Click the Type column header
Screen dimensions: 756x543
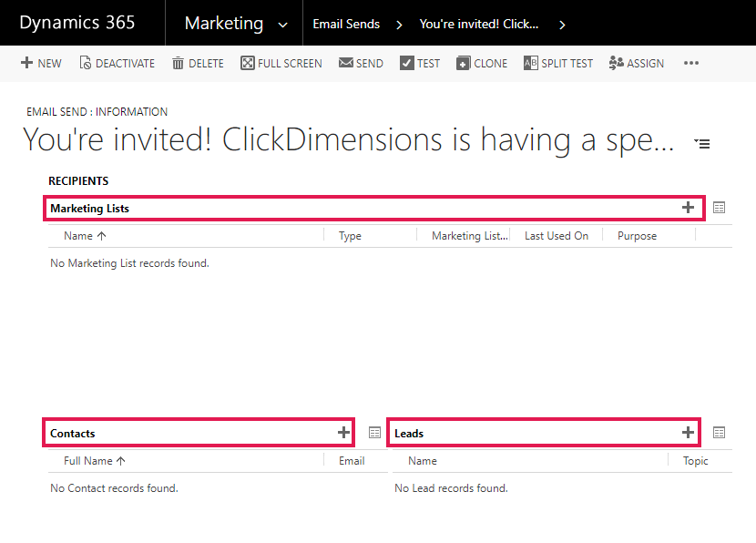[350, 236]
